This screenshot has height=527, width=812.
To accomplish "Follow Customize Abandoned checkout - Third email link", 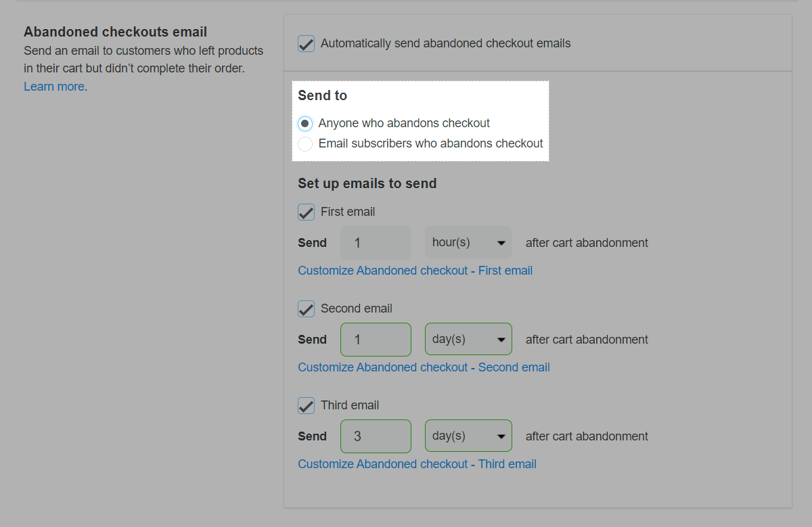I will [x=417, y=464].
